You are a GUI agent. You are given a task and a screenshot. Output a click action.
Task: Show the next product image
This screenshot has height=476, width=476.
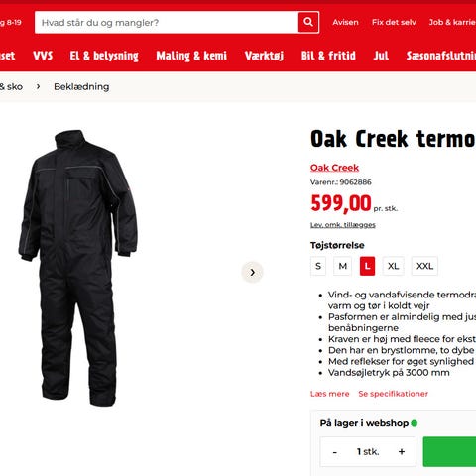(x=252, y=272)
